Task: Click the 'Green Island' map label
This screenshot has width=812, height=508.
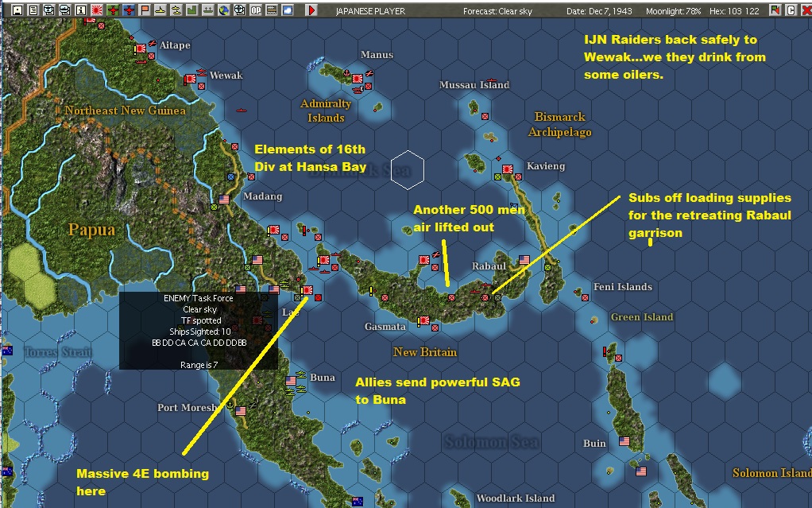Action: [x=642, y=316]
